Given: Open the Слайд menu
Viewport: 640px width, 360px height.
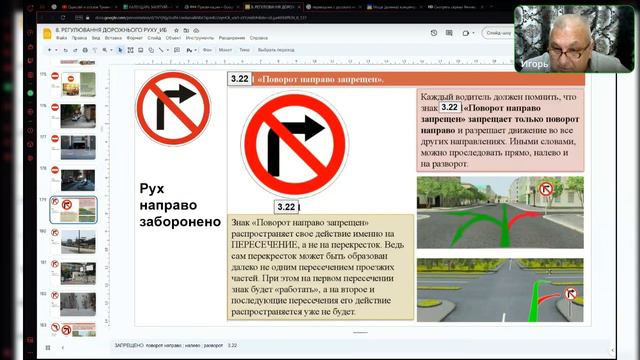Looking at the screenshot, I should coord(154,38).
